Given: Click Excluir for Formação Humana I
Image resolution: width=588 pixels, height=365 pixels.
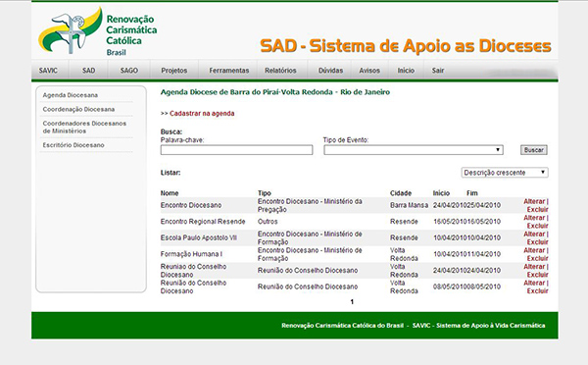Looking at the screenshot, I should pyautogui.click(x=537, y=258).
